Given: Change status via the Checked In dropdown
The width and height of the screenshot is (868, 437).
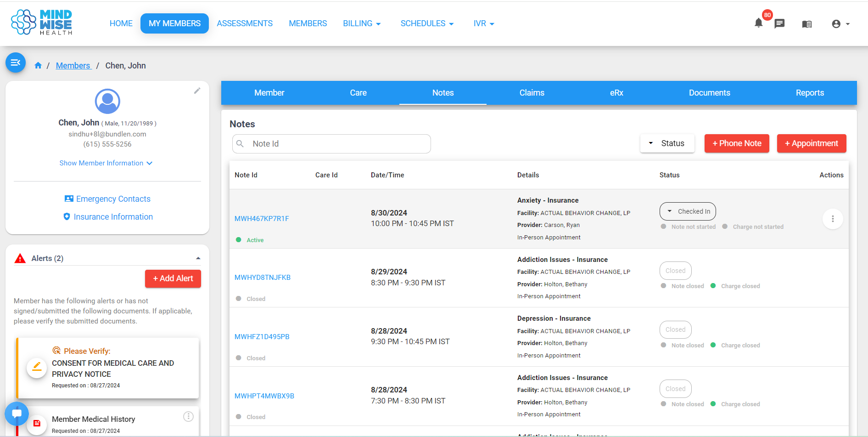Looking at the screenshot, I should [x=688, y=211].
